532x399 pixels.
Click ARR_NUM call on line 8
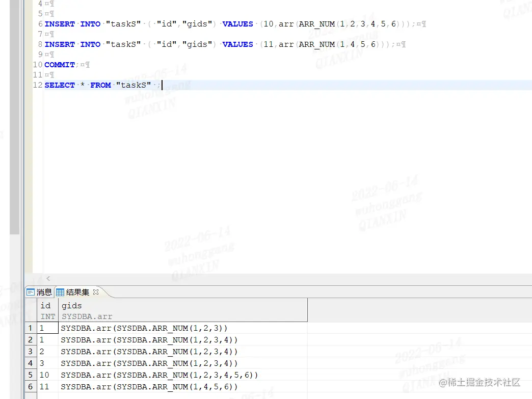pyautogui.click(x=317, y=44)
